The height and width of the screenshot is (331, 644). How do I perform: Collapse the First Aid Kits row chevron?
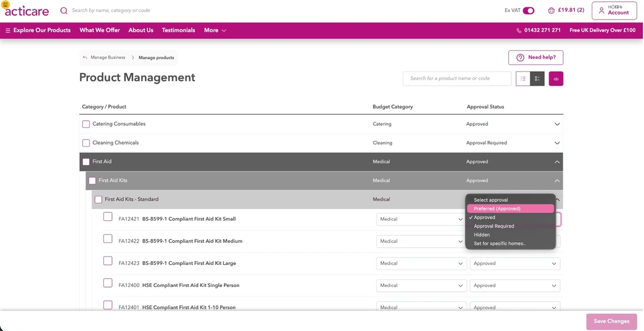557,181
